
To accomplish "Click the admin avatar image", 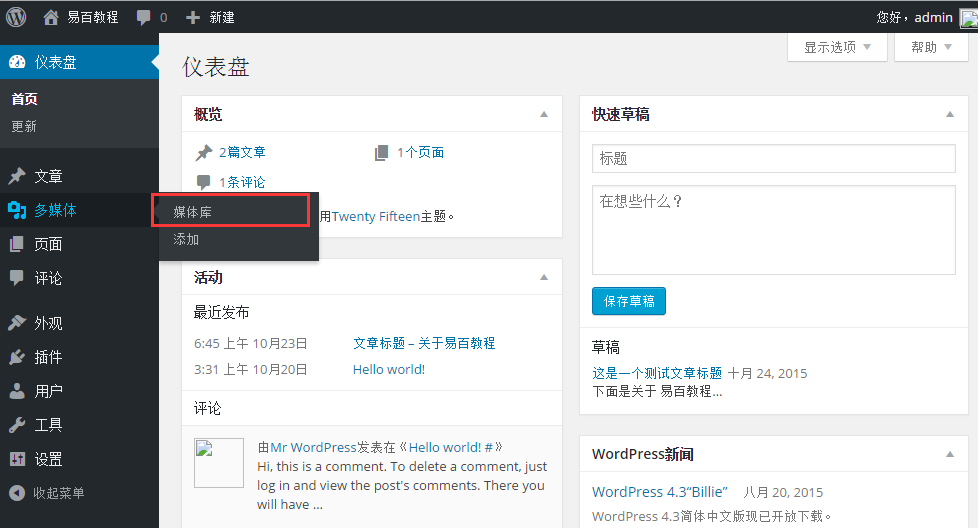I will 969,17.
